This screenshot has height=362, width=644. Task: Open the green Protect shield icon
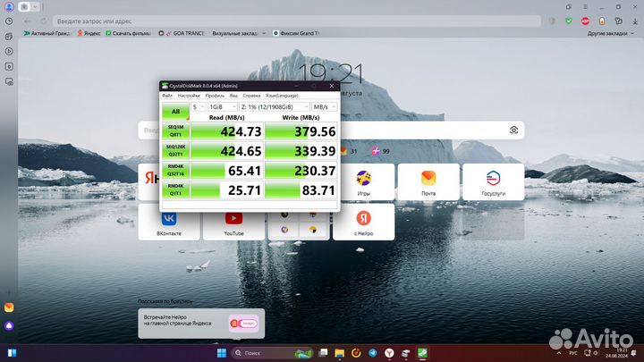tap(569, 21)
